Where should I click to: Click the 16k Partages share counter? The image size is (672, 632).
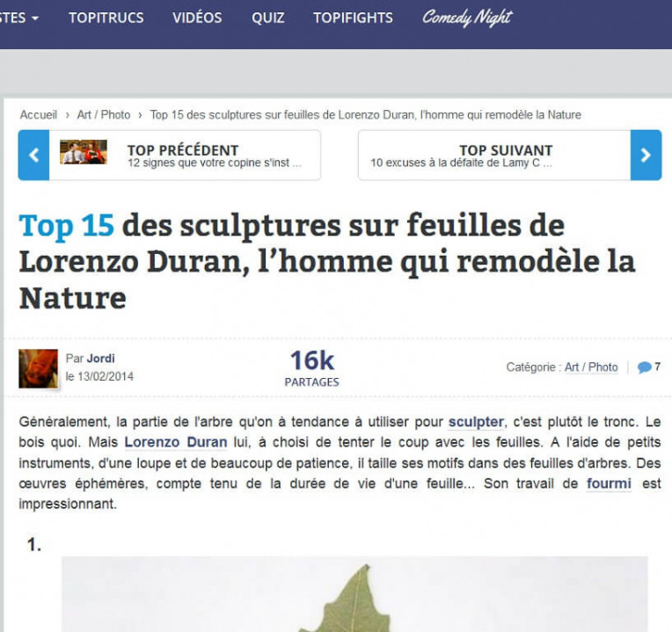(312, 368)
